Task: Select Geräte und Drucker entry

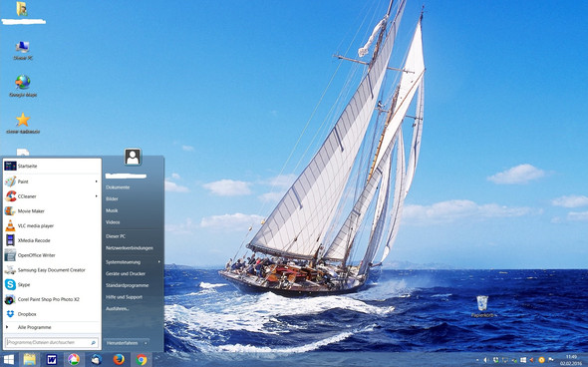Action: coord(126,274)
